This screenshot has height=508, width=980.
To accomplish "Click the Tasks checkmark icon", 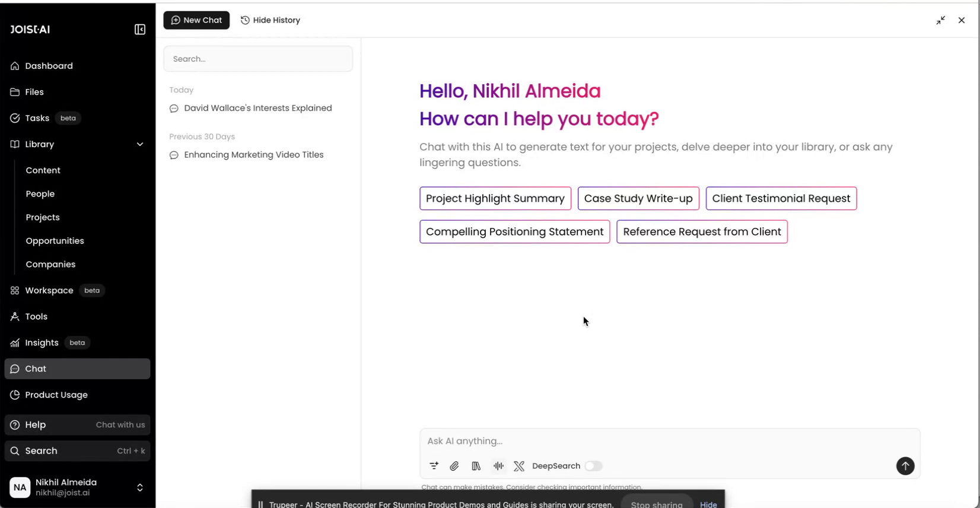I will point(15,118).
